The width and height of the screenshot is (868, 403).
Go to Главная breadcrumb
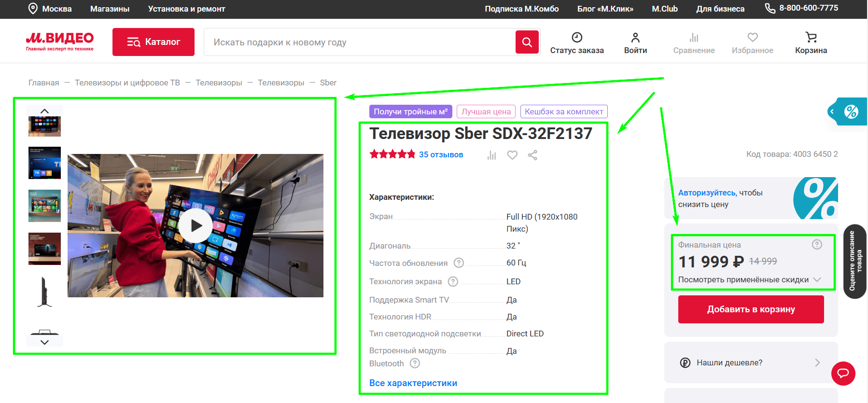(x=44, y=83)
